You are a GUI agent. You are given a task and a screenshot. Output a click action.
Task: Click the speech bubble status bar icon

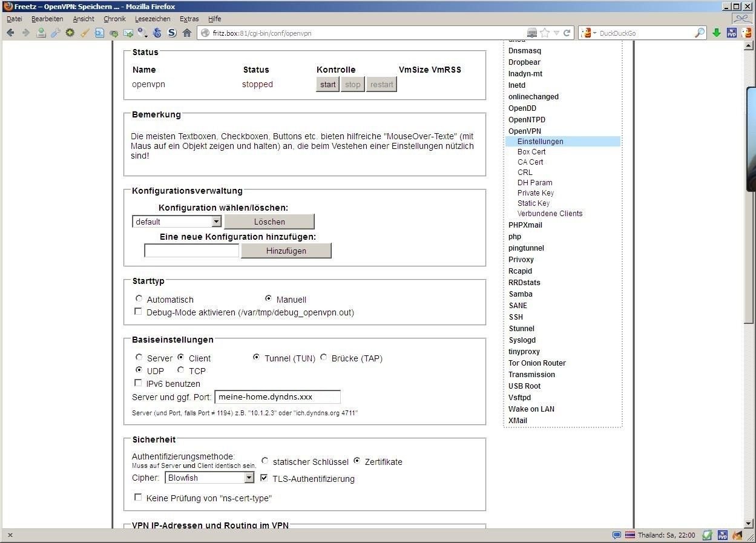[x=617, y=535]
